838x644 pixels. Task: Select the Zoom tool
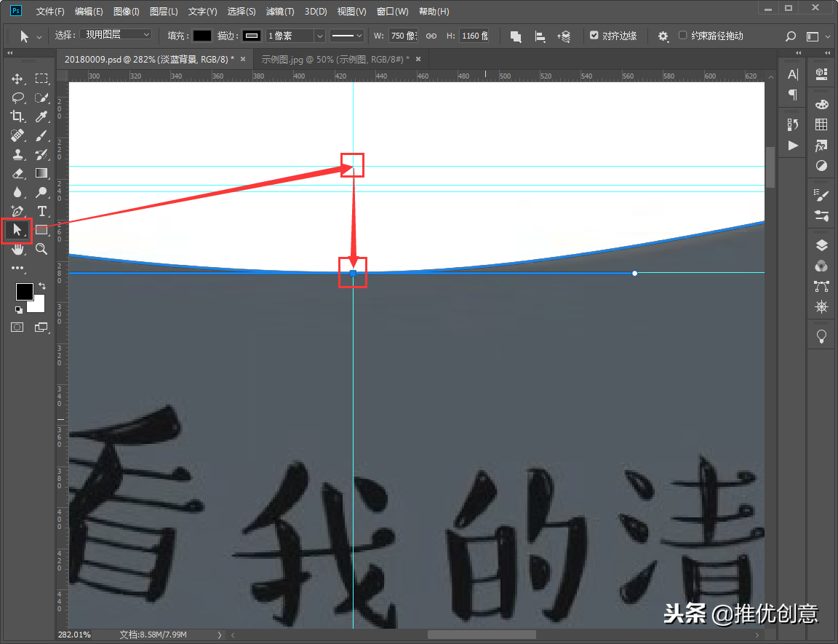(41, 249)
